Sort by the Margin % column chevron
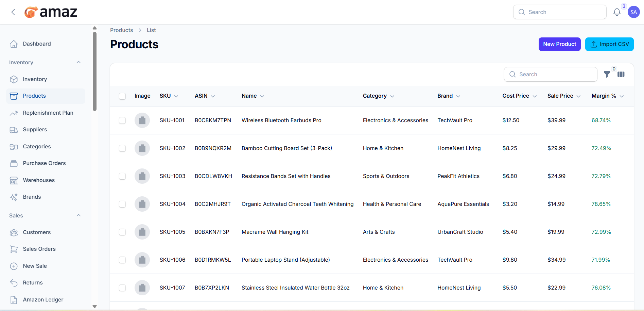 (622, 96)
